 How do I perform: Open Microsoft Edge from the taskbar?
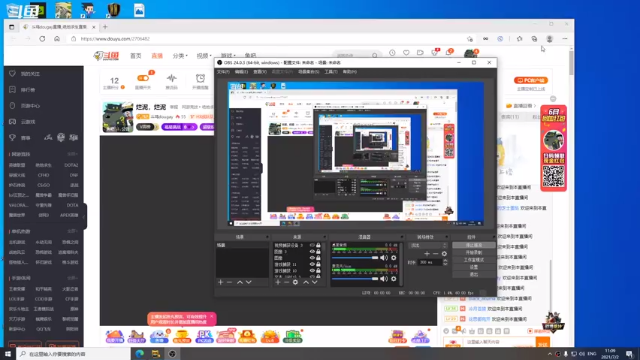[x=140, y=354]
